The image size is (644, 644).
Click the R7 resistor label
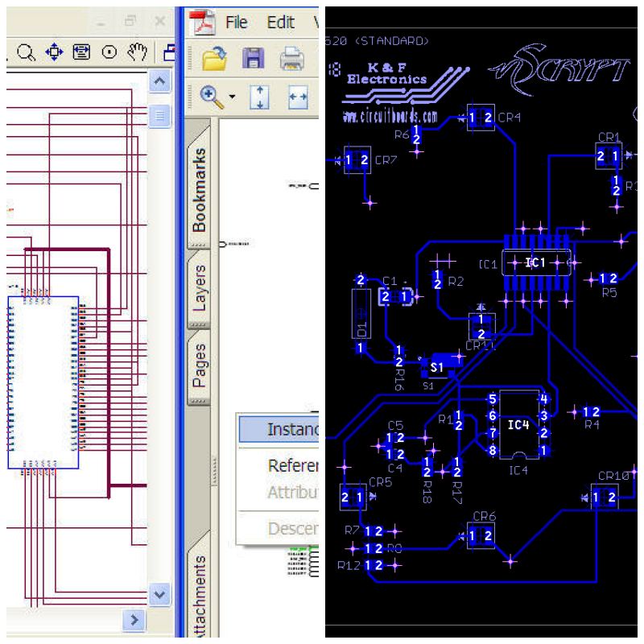coord(352,530)
